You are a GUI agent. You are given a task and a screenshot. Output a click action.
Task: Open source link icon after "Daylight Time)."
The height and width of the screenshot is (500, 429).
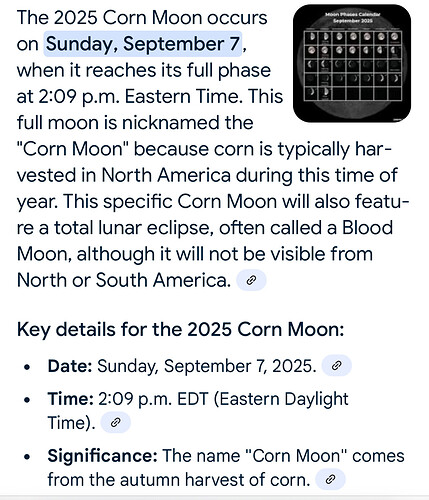click(115, 423)
